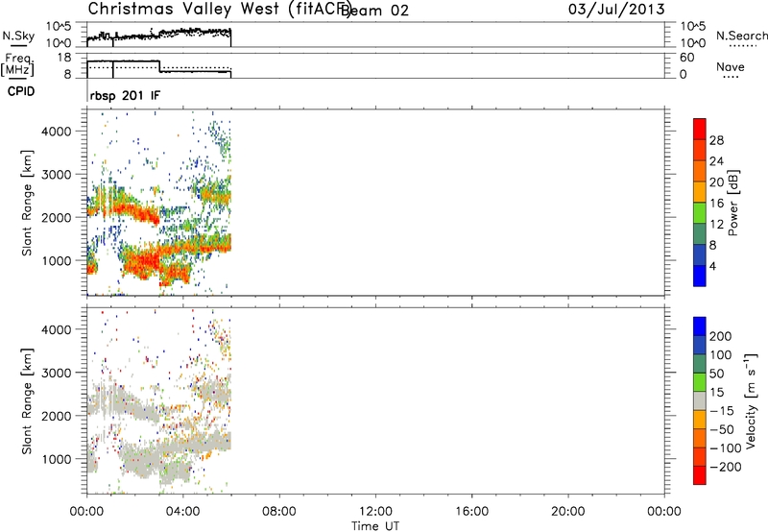The image size is (768, 532).
Task: Click the 'Velocity [m s⁻¹]' color bar label
Action: click(x=752, y=400)
